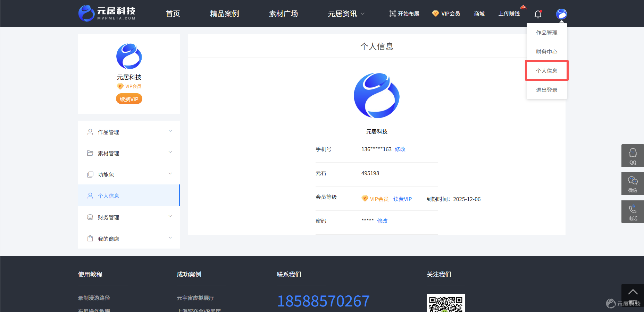Open the notification bell icon
The height and width of the screenshot is (312, 644).
click(x=538, y=14)
